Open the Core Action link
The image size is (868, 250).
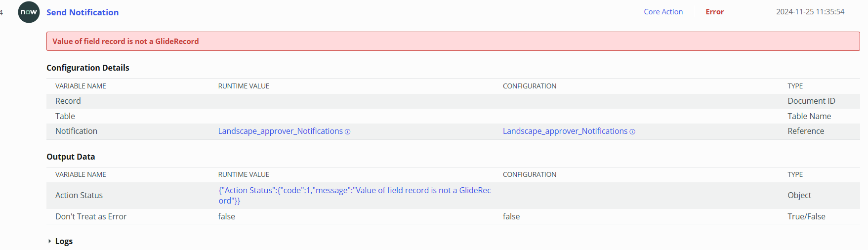click(663, 12)
